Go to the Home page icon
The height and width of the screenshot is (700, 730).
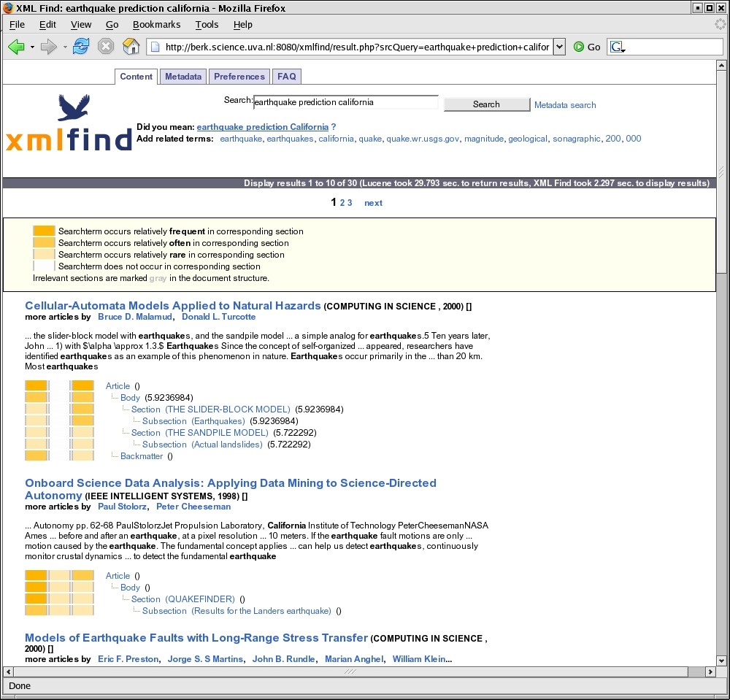131,47
